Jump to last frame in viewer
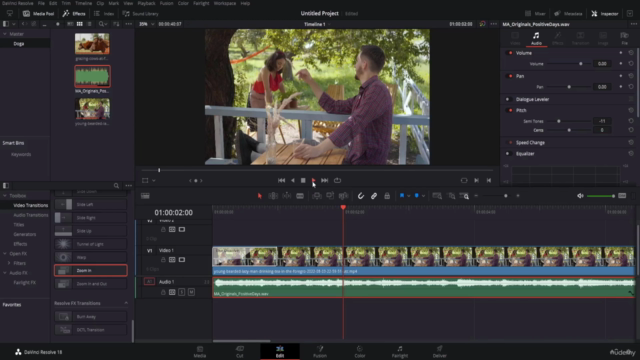 click(x=324, y=180)
